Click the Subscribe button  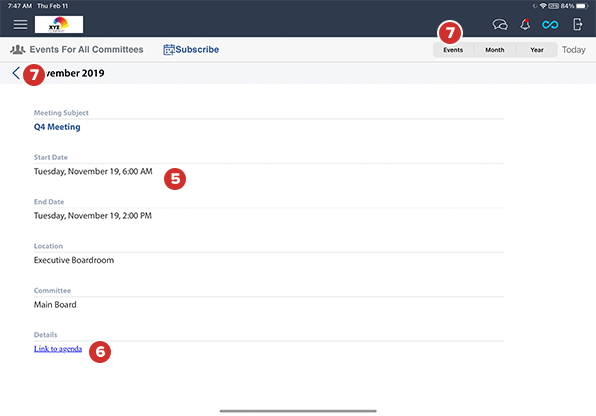(x=191, y=49)
